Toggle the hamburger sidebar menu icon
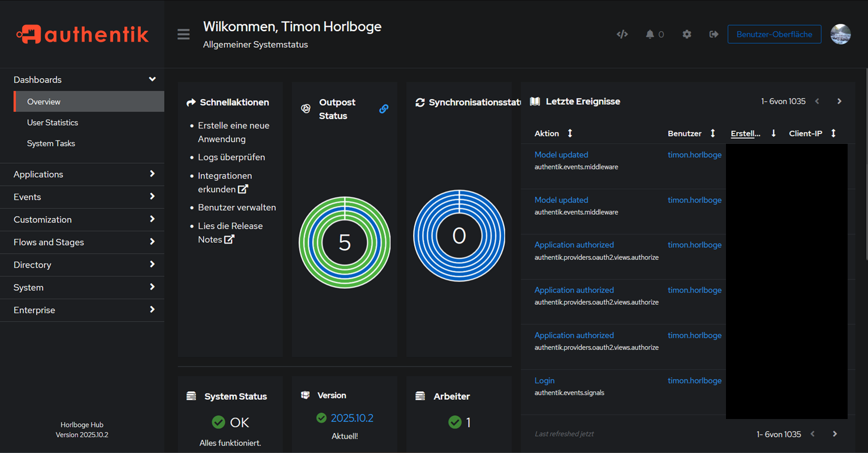Image resolution: width=868 pixels, height=453 pixels. click(183, 35)
